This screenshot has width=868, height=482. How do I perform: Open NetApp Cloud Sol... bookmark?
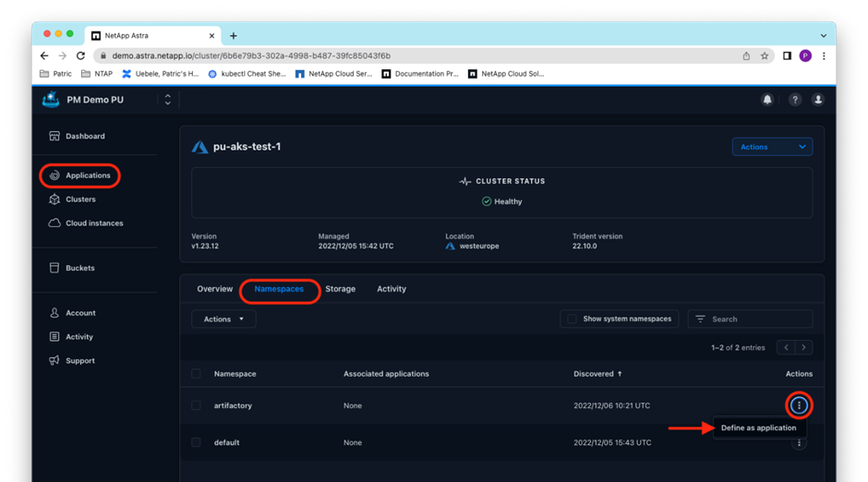click(507, 74)
